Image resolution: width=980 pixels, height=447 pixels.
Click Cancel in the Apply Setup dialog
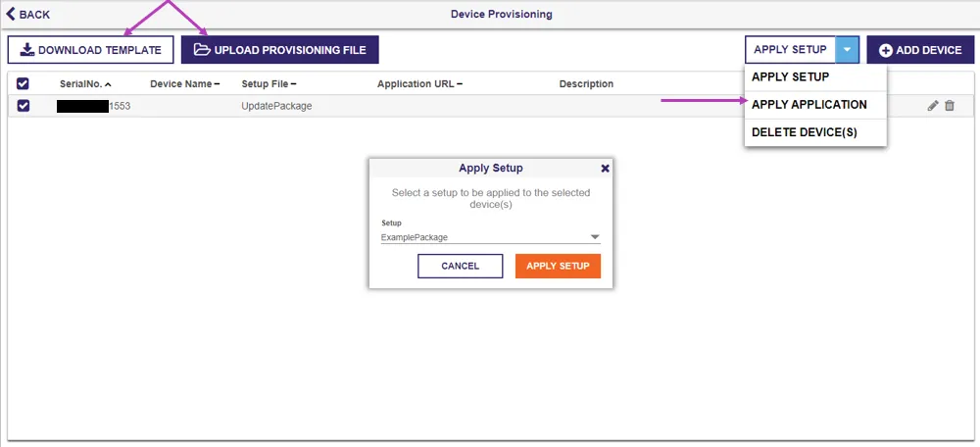[460, 266]
